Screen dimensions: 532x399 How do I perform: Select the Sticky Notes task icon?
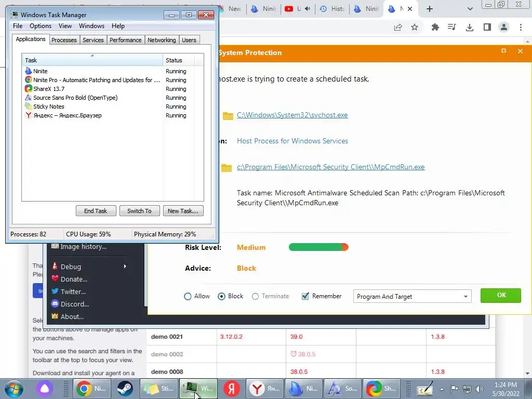(x=29, y=106)
